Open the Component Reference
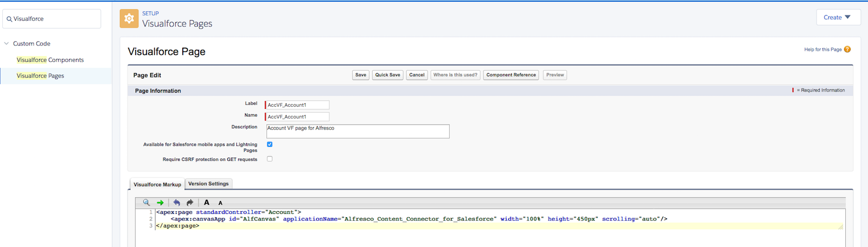This screenshot has width=868, height=247. click(x=511, y=75)
